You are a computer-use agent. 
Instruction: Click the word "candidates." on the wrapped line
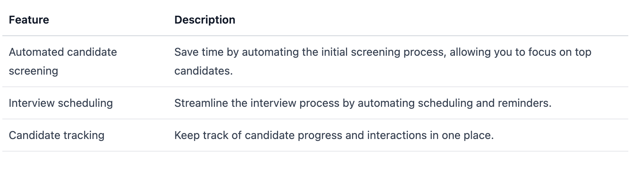(203, 71)
